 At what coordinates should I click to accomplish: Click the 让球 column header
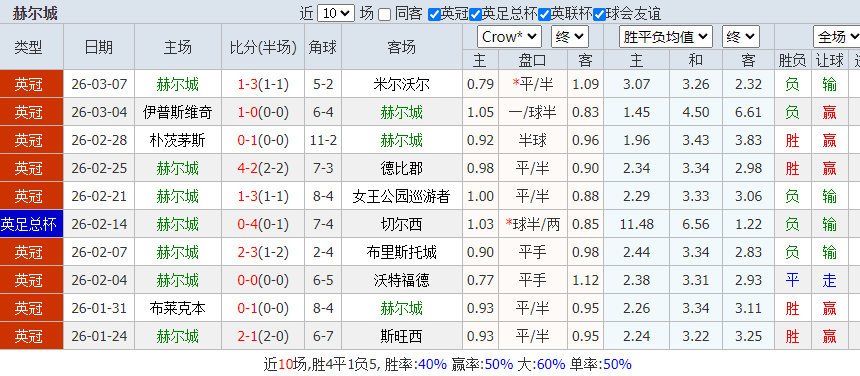(x=829, y=60)
